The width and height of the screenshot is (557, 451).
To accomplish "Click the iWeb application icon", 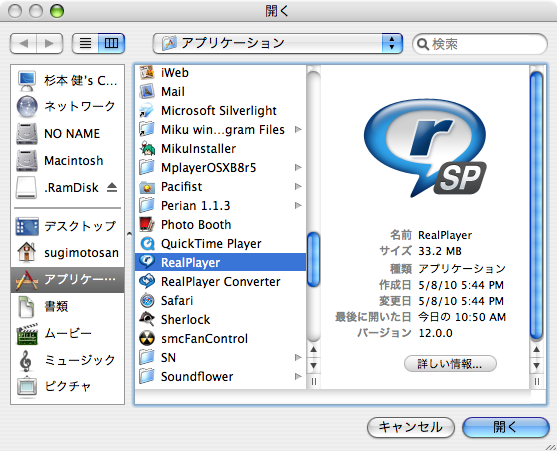I will pos(147,72).
